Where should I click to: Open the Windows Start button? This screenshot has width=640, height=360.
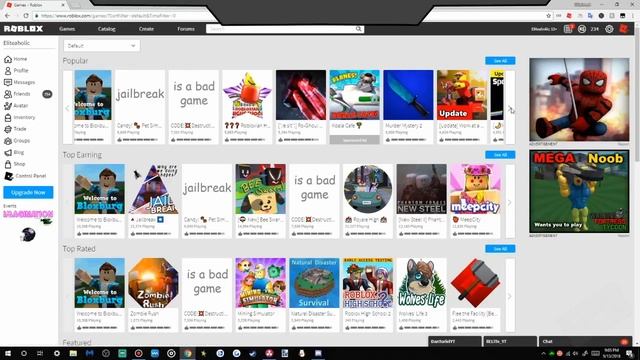pos(7,353)
